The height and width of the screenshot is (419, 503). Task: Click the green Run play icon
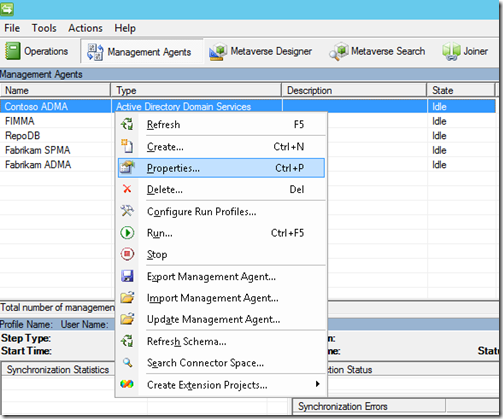click(x=127, y=233)
